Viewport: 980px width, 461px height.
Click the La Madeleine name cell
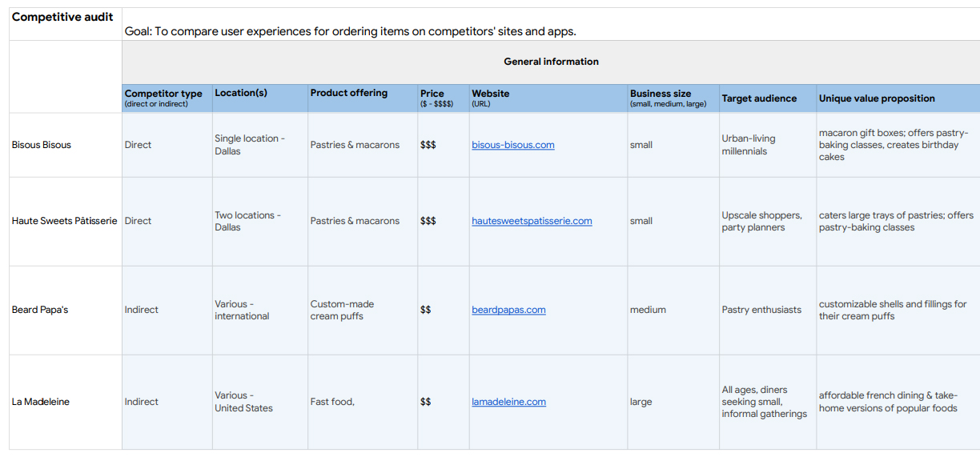[x=41, y=402]
